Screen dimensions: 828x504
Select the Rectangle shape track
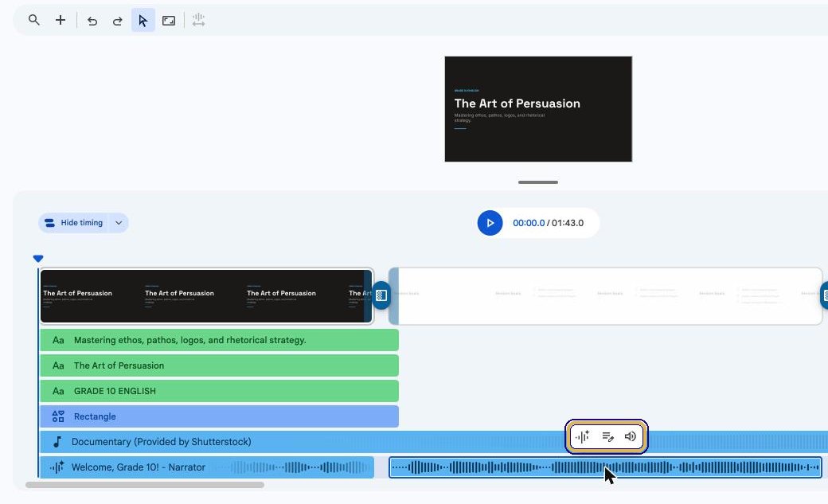coord(219,416)
